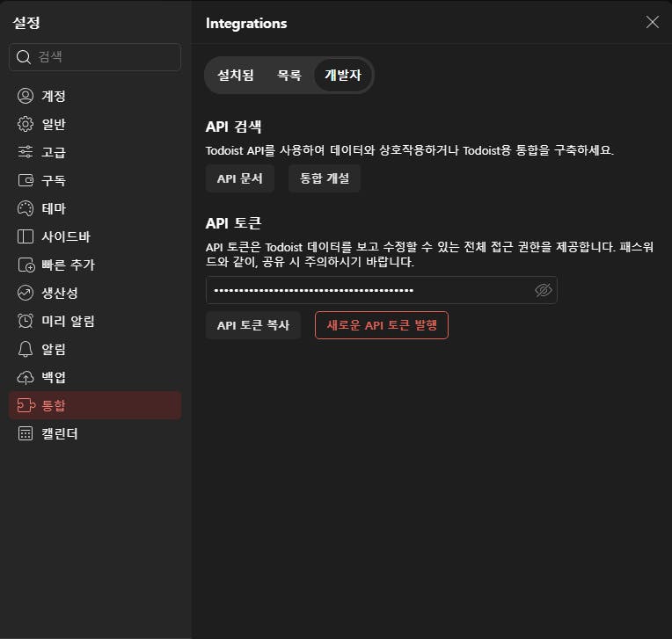Open the 계정 settings section
The width and height of the screenshot is (672, 639).
pyautogui.click(x=95, y=96)
